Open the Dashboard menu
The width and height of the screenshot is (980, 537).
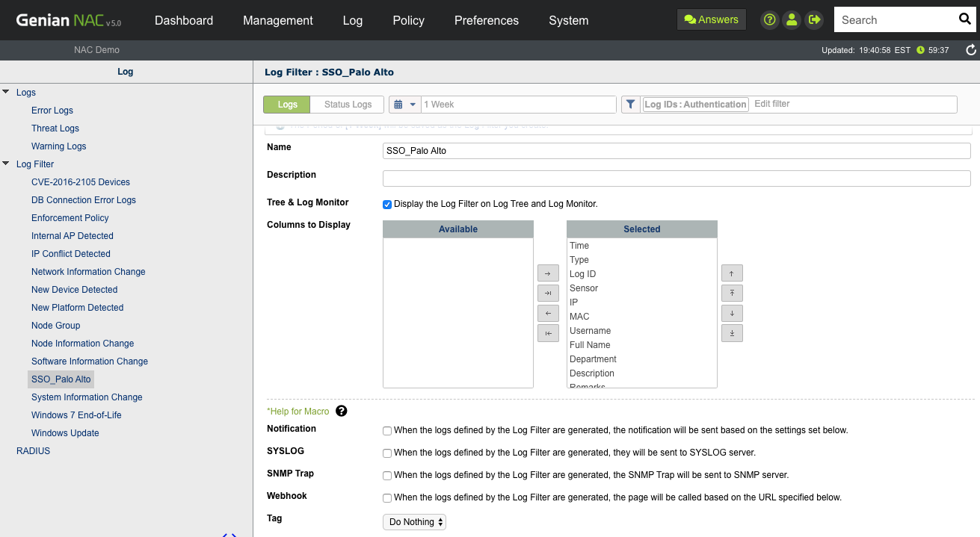[x=184, y=20]
